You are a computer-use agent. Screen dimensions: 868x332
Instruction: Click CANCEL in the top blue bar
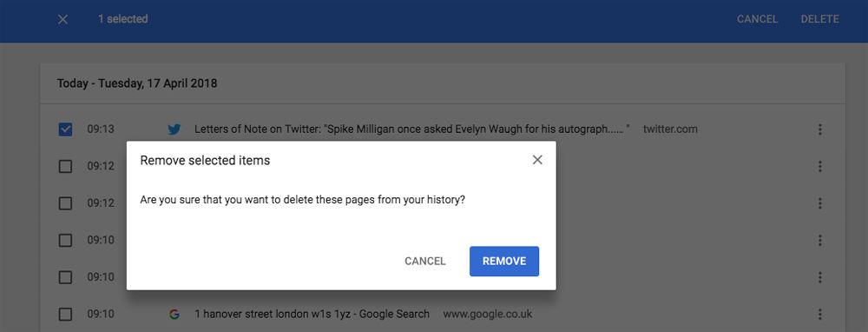pos(757,19)
